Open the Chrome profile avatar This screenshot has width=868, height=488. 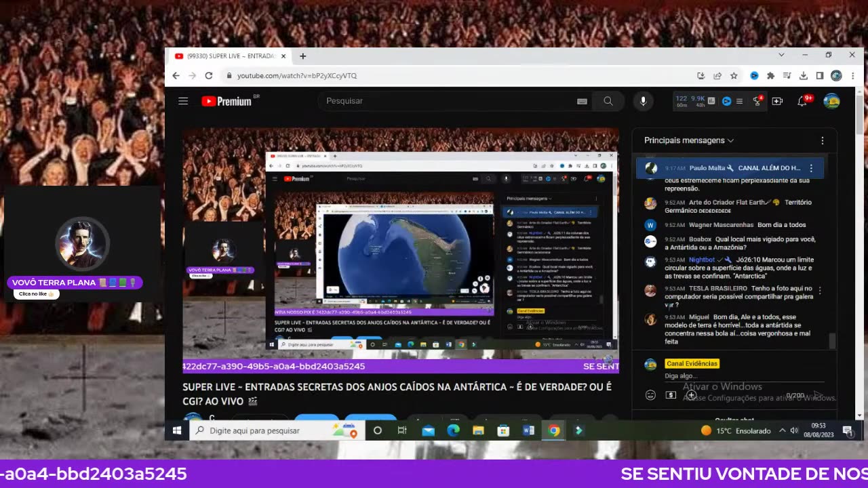click(x=836, y=76)
